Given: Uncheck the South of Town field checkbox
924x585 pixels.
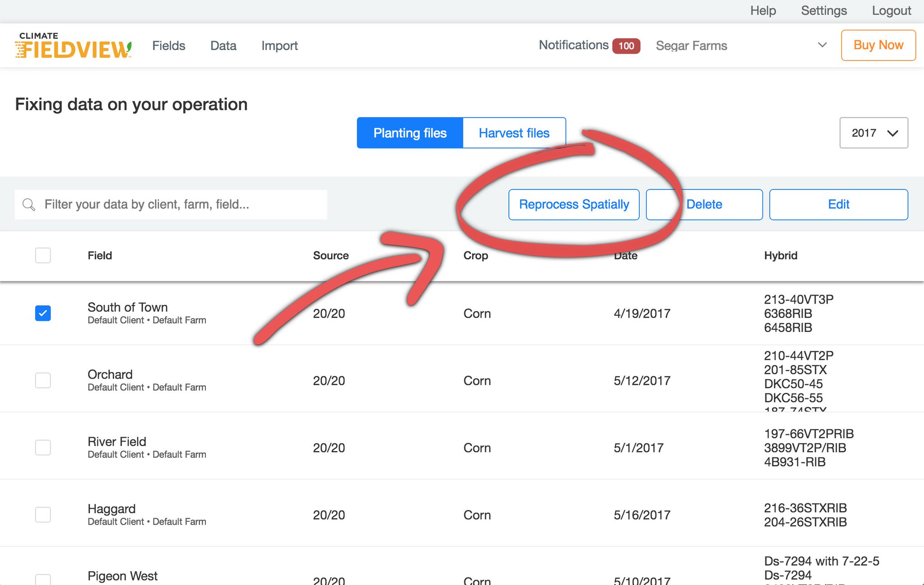Looking at the screenshot, I should [x=43, y=313].
